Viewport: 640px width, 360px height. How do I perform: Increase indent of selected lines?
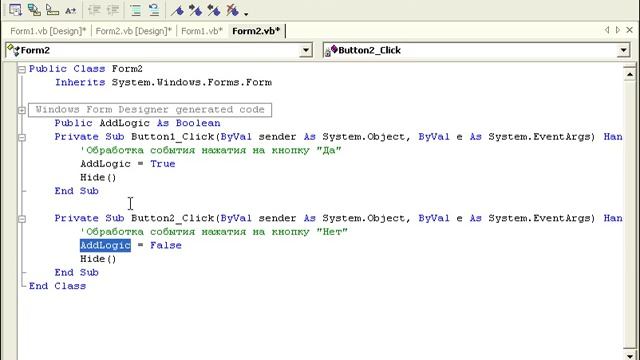coord(113,10)
